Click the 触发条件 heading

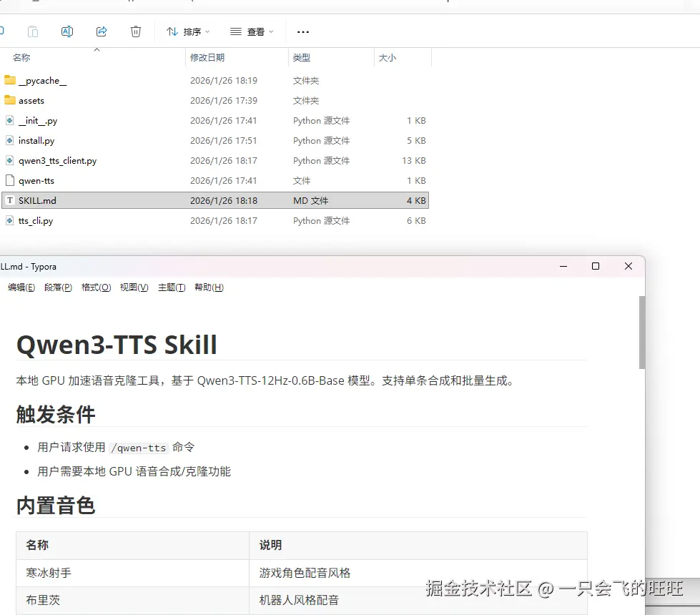coord(56,415)
